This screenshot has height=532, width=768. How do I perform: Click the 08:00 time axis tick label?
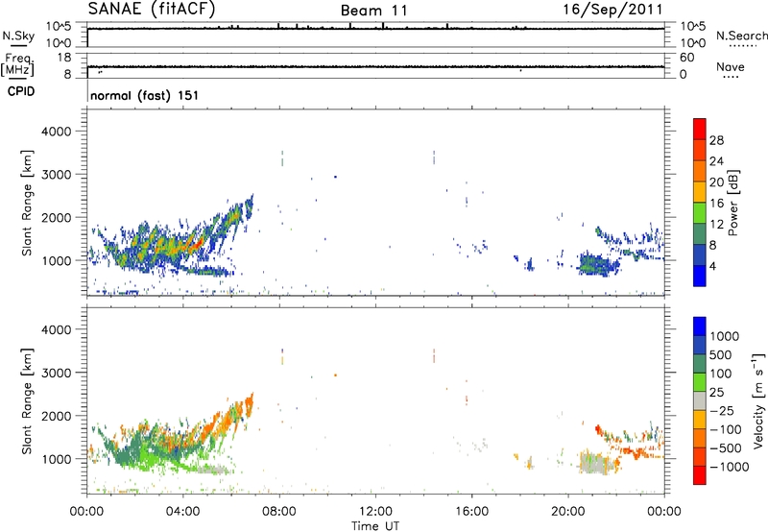click(x=279, y=511)
